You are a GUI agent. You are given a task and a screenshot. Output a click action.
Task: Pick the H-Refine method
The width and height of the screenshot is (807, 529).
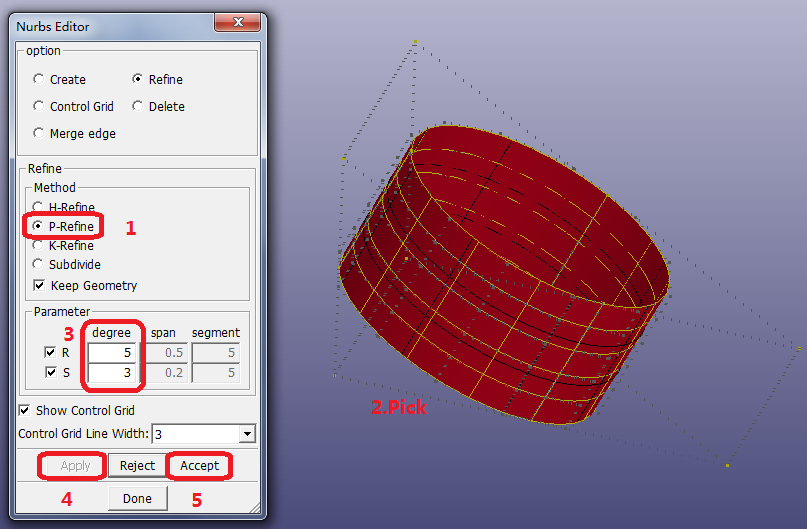pos(39,208)
